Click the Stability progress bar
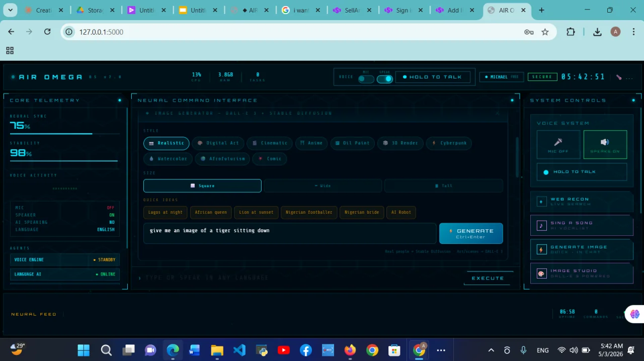Image resolution: width=644 pixels, height=361 pixels. tap(65, 161)
